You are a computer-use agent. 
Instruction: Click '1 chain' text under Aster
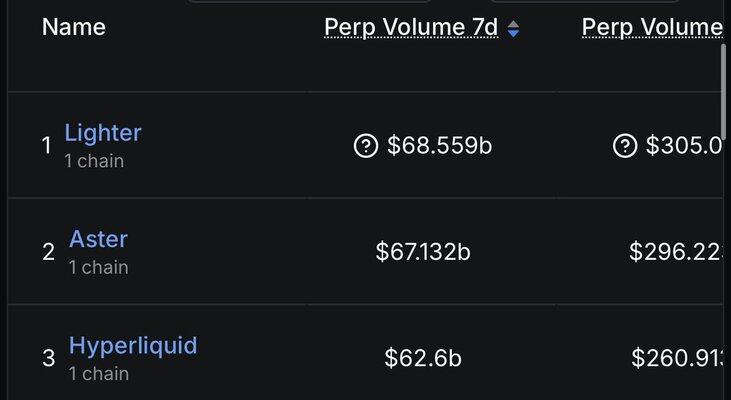pos(98,267)
